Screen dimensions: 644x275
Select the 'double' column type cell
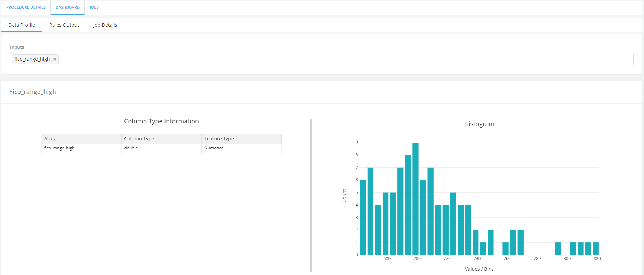[x=131, y=148]
